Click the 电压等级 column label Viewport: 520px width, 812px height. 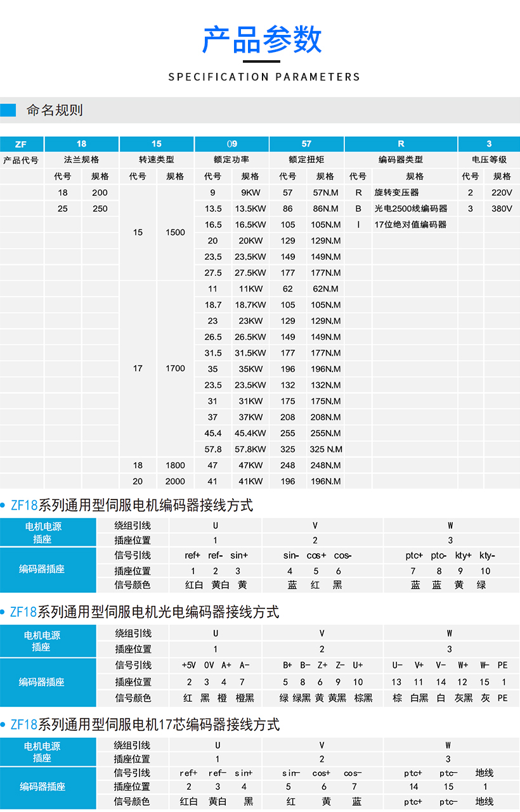pos(489,160)
